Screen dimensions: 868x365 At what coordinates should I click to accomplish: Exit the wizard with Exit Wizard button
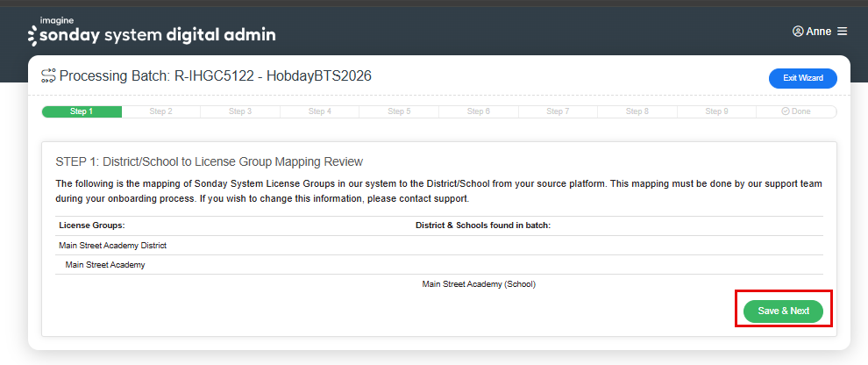pos(802,78)
